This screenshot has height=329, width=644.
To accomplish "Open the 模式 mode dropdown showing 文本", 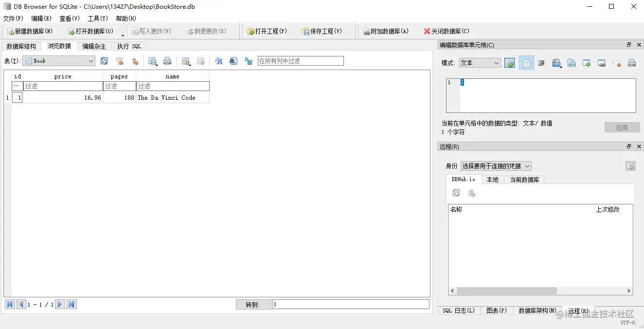I will (x=480, y=63).
